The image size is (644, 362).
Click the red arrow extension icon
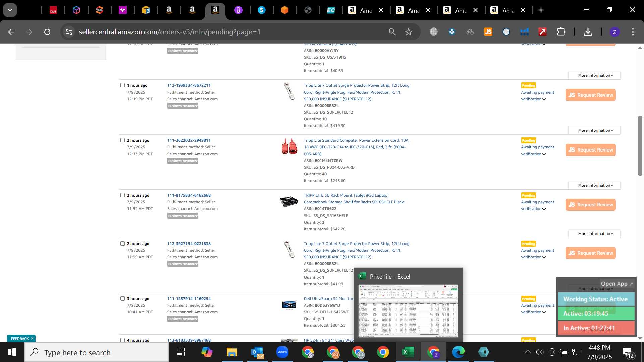pos(542,32)
